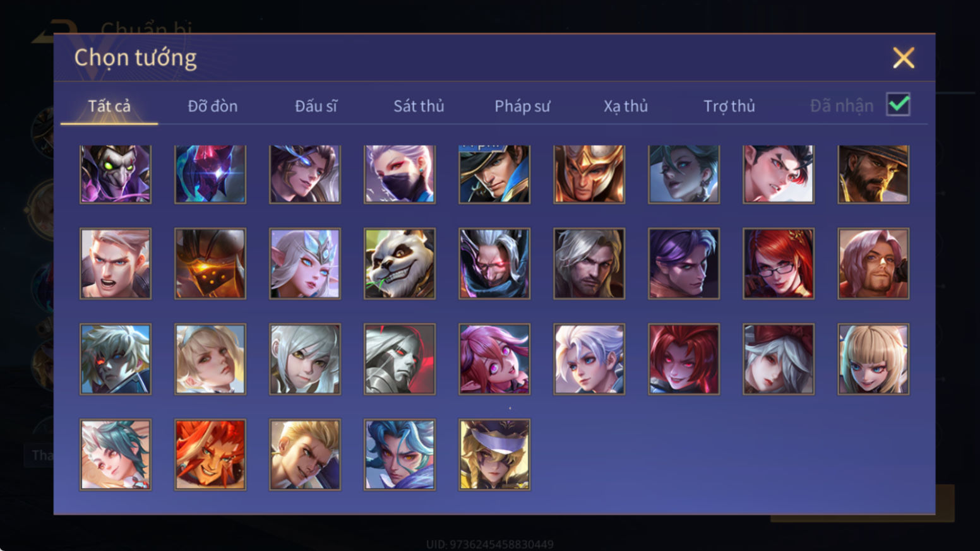
Task: Choose the fiery orange-maned beast hero
Action: [210, 454]
